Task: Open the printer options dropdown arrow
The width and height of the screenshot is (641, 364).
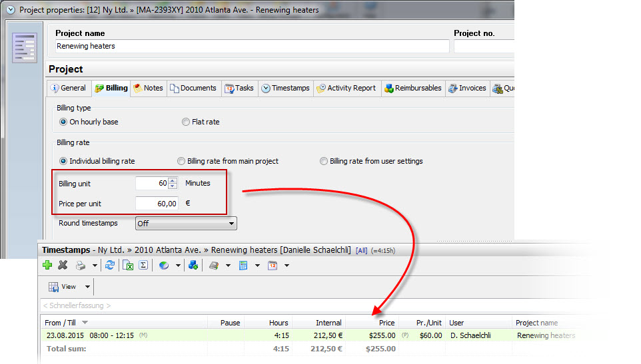Action: tap(95, 266)
